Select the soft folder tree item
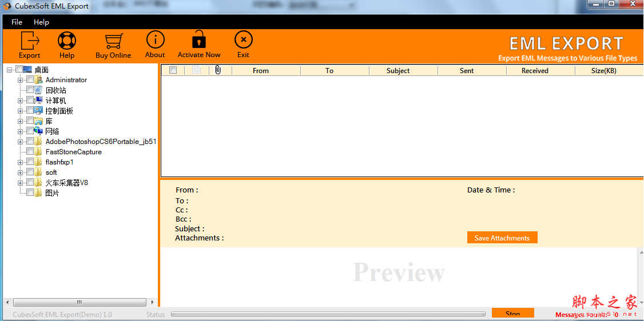This screenshot has width=644, height=321. (51, 172)
